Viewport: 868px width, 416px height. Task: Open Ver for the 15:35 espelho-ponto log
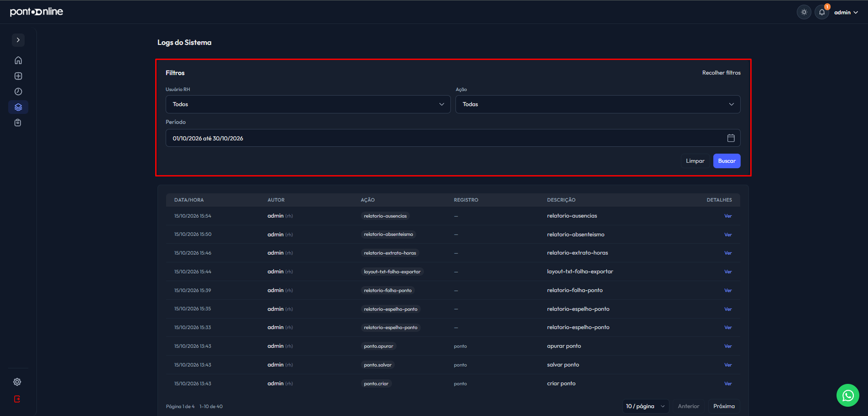(x=728, y=309)
